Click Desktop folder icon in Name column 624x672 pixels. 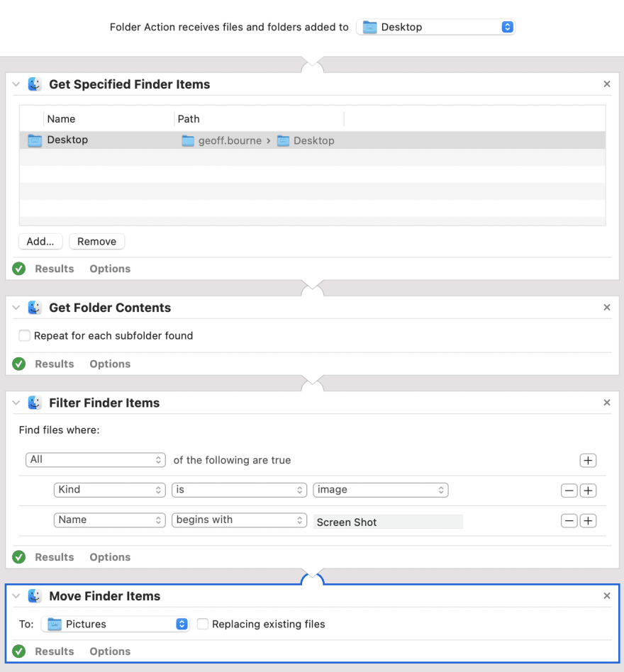pos(35,140)
